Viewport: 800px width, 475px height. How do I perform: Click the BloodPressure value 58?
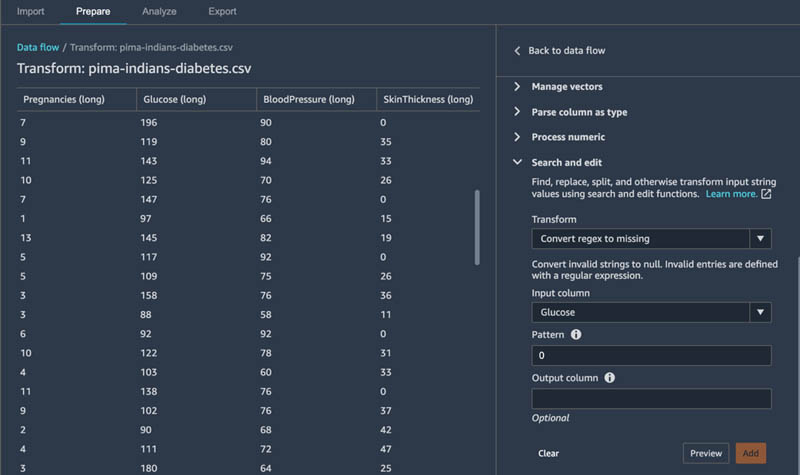(x=266, y=315)
